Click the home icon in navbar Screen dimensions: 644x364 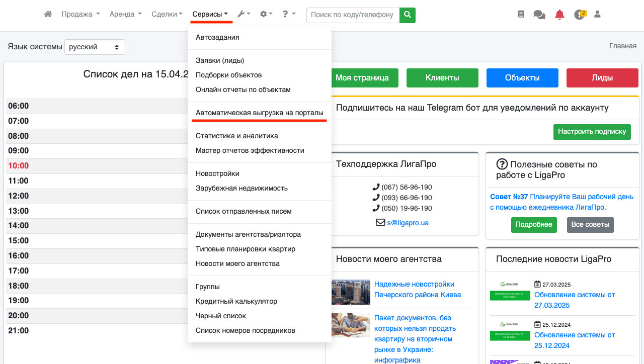point(48,15)
